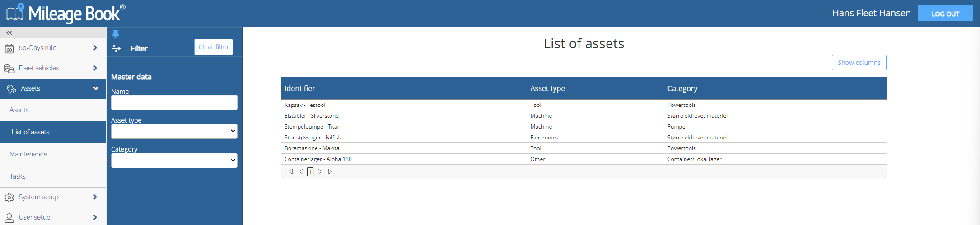Click the Filter sliders icon
This screenshot has width=980, height=225.
pos(117,49)
